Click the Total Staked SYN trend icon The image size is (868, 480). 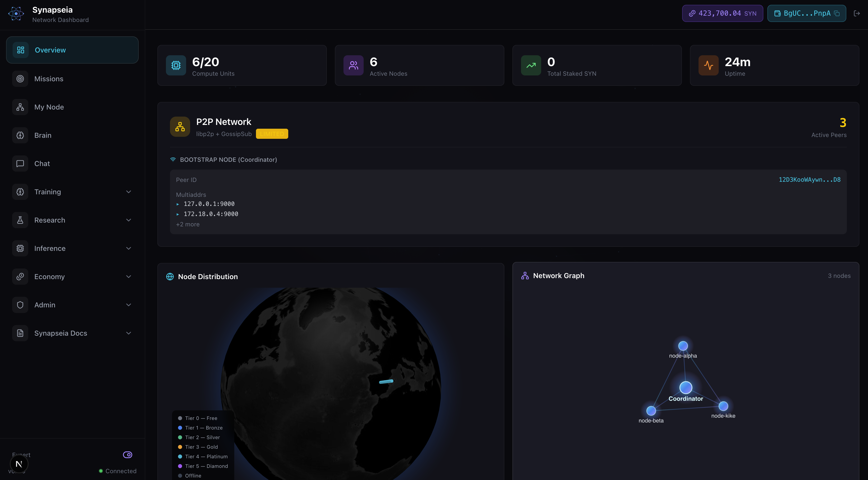point(531,65)
